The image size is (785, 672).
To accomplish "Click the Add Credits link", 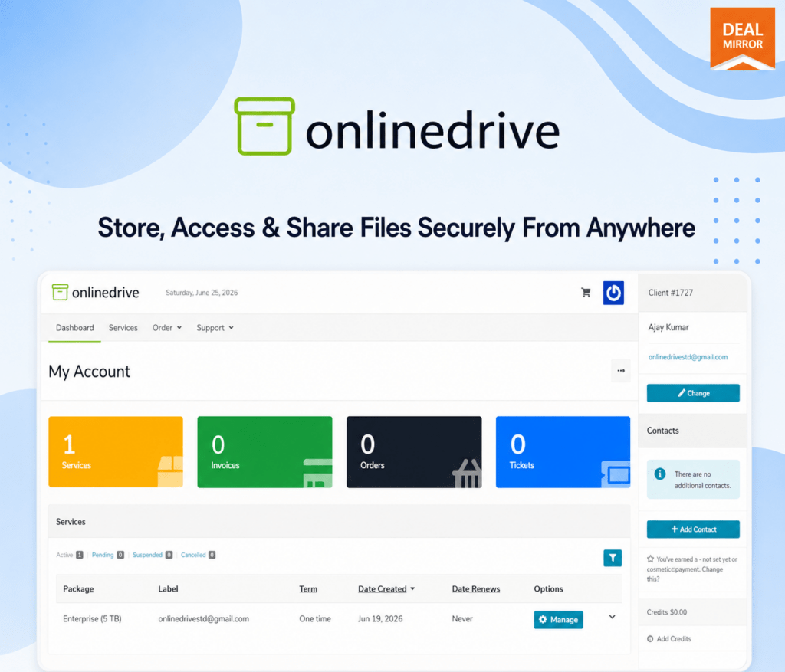I will [668, 638].
